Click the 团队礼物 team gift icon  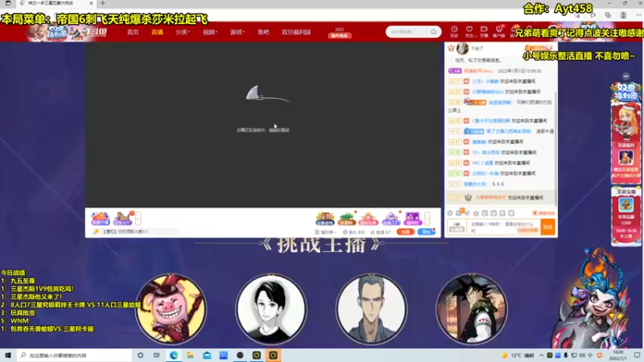coord(368,218)
